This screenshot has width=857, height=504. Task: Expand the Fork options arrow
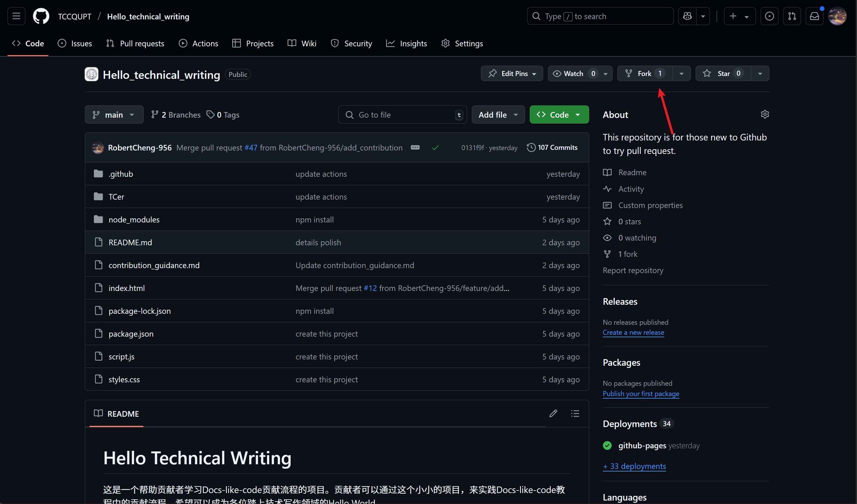[681, 74]
